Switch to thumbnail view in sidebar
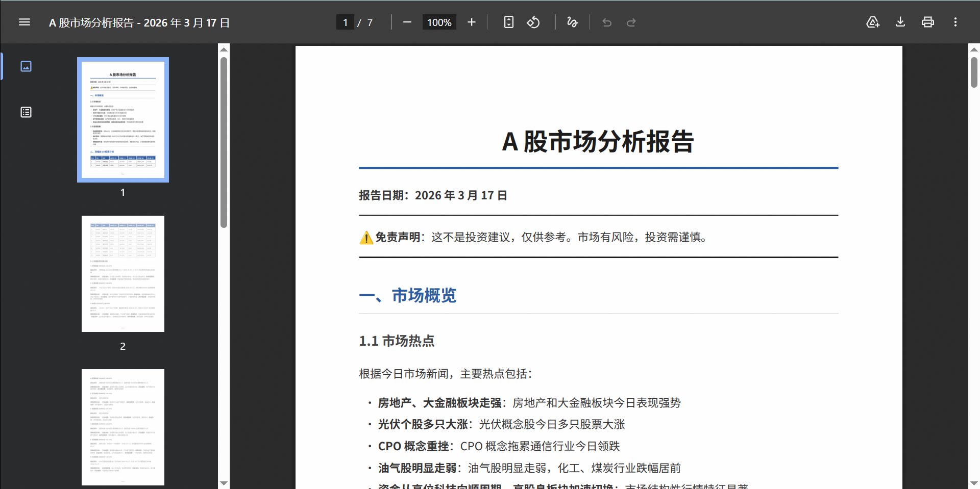 point(26,66)
